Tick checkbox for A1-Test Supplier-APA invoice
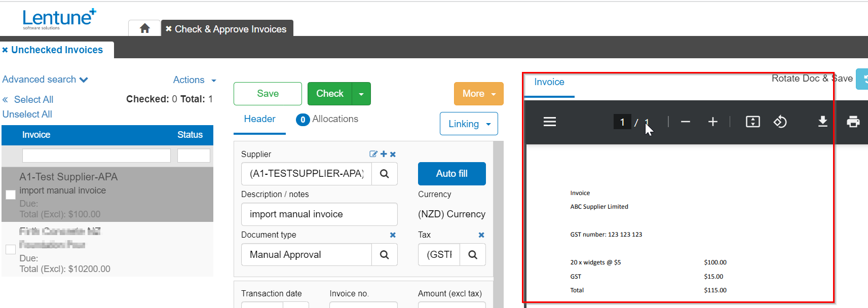Image resolution: width=868 pixels, height=308 pixels. [11, 195]
